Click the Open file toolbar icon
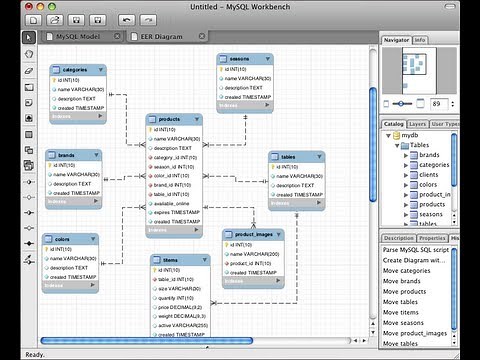This screenshot has height=360, width=480. click(x=55, y=20)
